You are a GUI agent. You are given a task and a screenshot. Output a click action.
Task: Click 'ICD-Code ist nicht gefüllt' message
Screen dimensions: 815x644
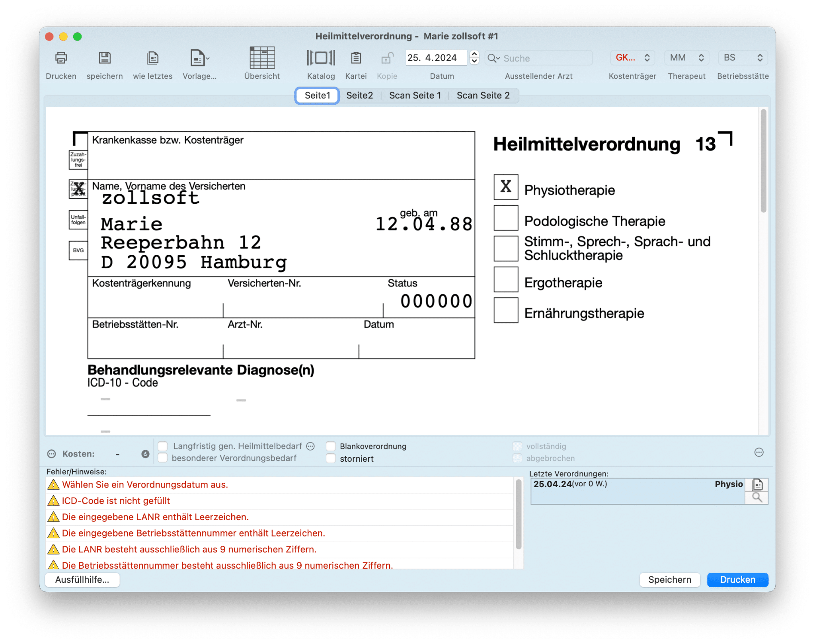coord(116,501)
